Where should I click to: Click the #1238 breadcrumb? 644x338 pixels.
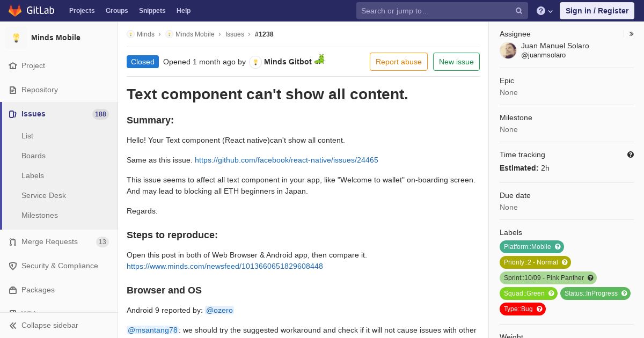[x=264, y=34]
